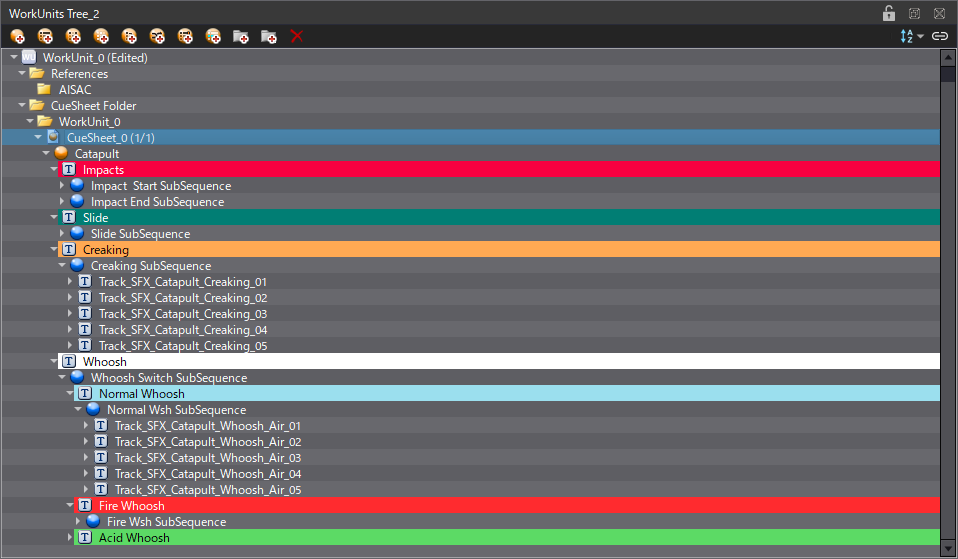Expand Impact Start SubSequence
This screenshot has width=958, height=559.
[62, 185]
